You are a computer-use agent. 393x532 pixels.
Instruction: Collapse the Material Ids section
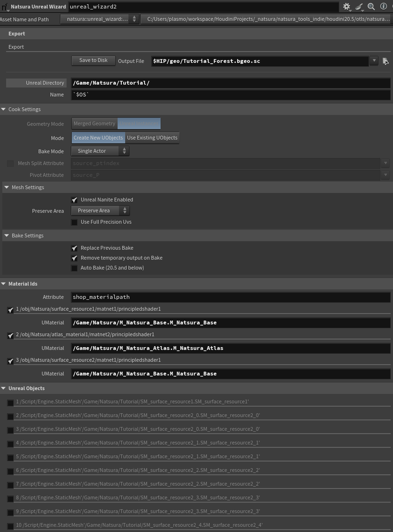pos(4,284)
